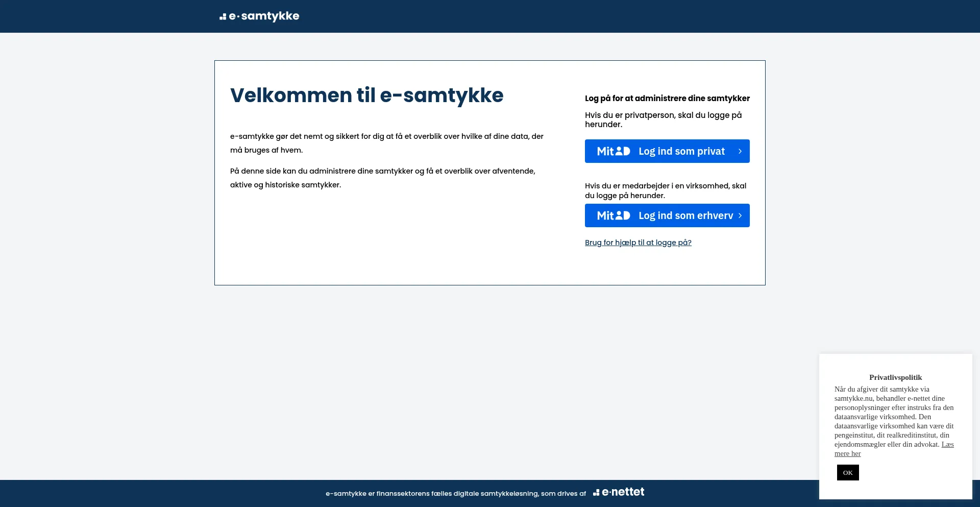Click the "Hvis du er medarbejder" instruction text

(x=665, y=190)
